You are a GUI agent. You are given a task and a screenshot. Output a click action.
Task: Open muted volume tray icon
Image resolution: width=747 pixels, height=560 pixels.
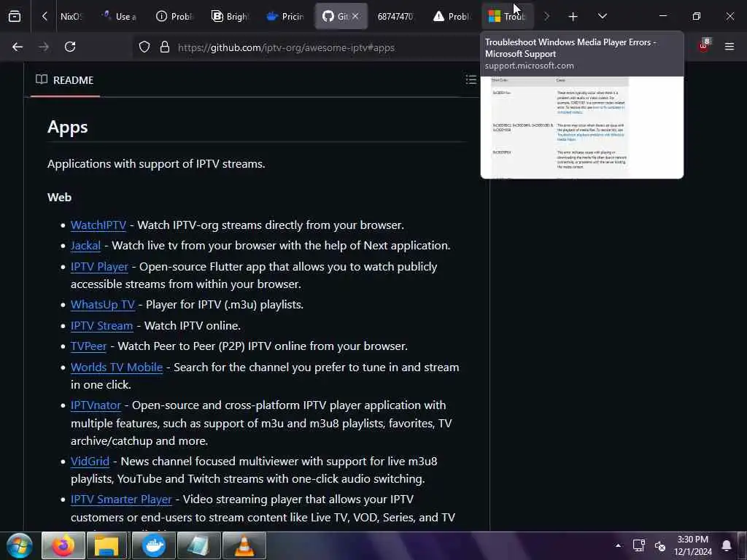coord(659,545)
